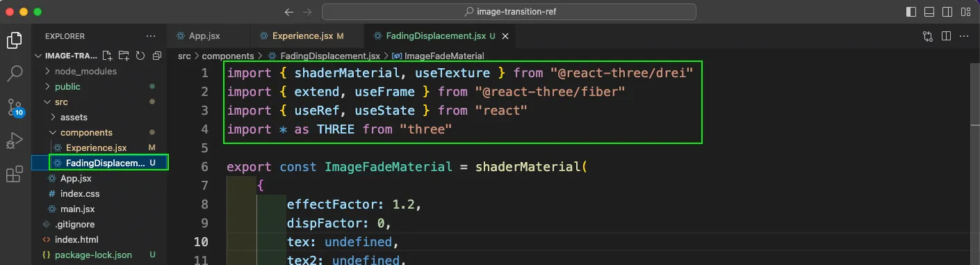This screenshot has width=980, height=265.
Task: Click the src breadcrumb segment
Action: click(183, 56)
